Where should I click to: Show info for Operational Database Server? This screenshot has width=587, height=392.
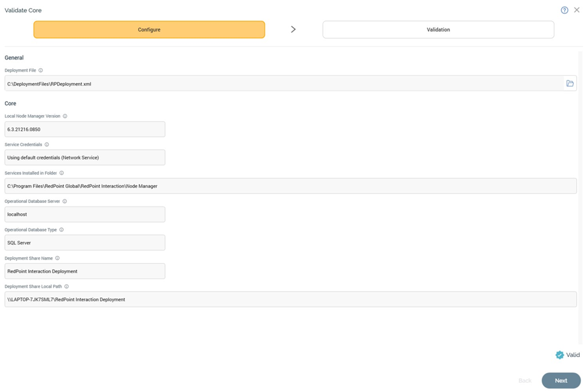[x=64, y=201]
